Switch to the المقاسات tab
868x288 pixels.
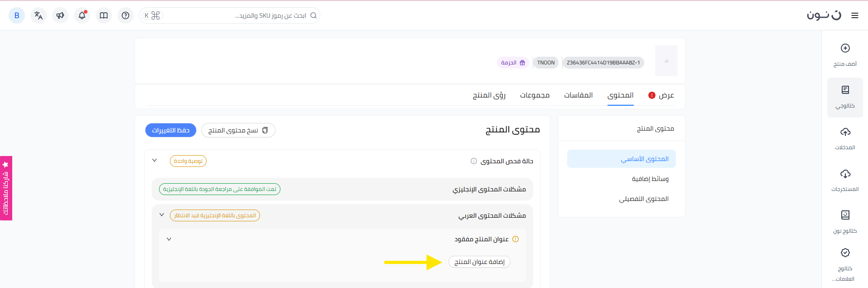point(578,95)
